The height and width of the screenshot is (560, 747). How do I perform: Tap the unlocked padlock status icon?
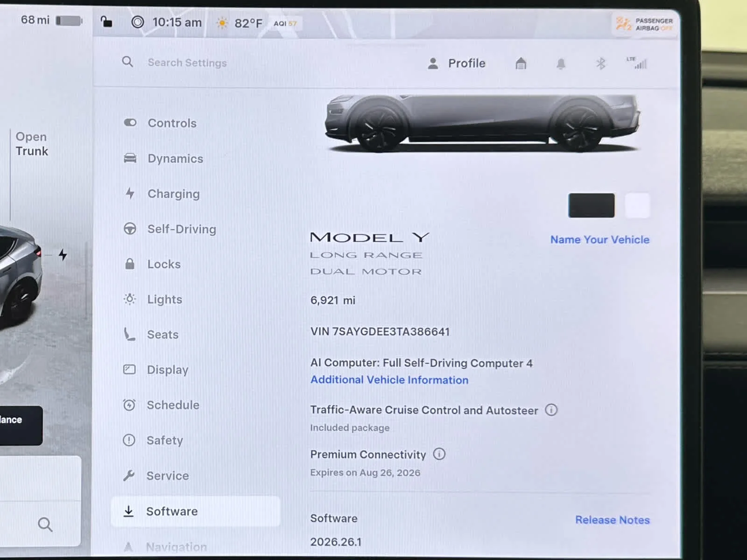pos(106,21)
